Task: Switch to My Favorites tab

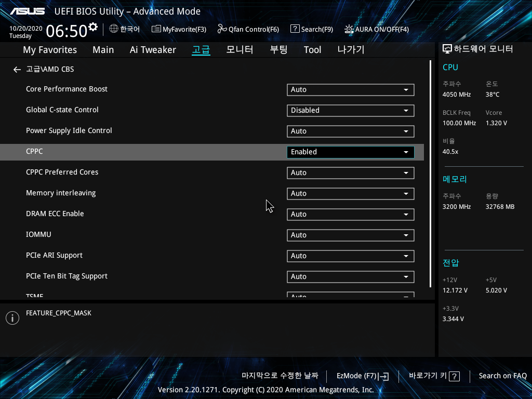Action: [x=50, y=50]
